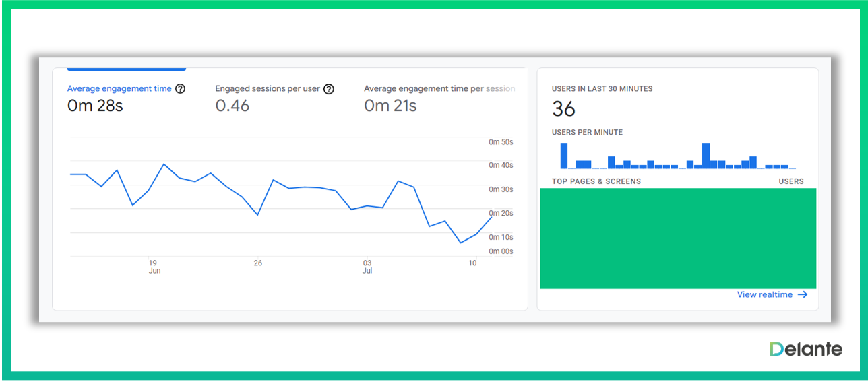Open the View realtime link
The width and height of the screenshot is (868, 382).
(x=764, y=294)
